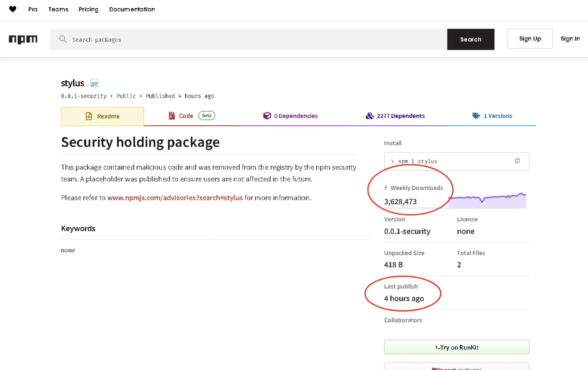The image size is (588, 370).
Task: Click the Beta badge on Code tab
Action: (x=207, y=116)
